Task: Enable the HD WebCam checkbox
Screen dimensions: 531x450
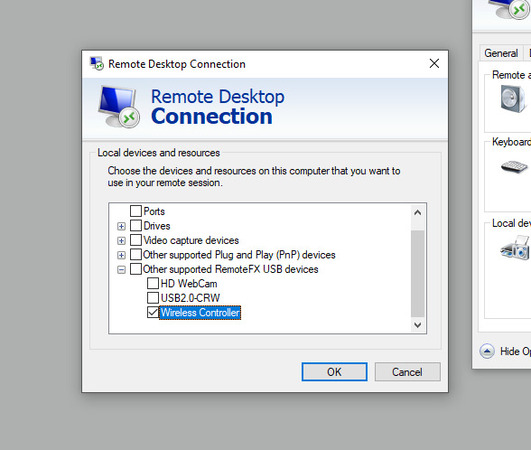Action: 153,283
